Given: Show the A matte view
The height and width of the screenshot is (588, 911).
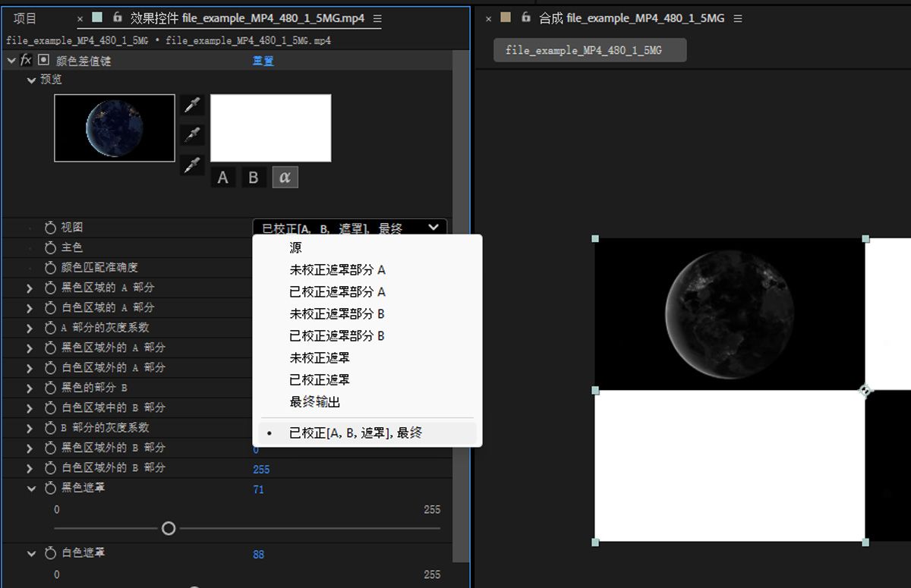Looking at the screenshot, I should tap(222, 177).
